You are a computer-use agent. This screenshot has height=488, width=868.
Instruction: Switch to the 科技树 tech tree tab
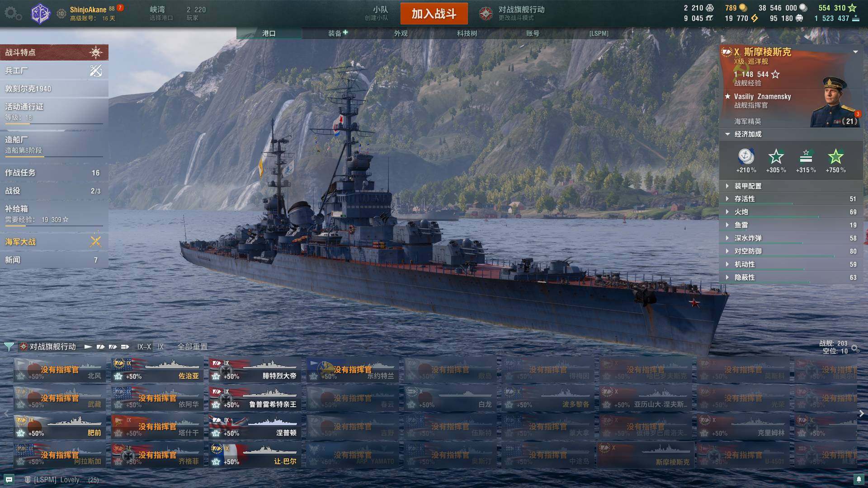[467, 33]
